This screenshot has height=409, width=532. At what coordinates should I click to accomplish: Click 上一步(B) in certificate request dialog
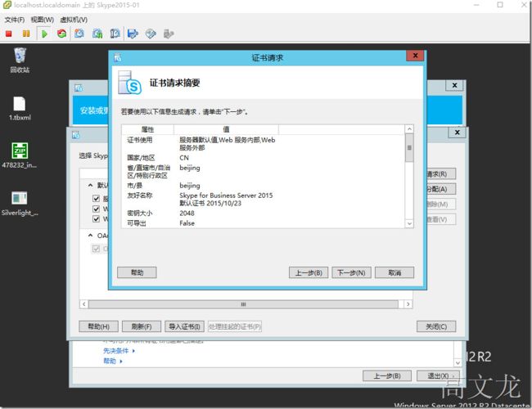coord(309,272)
